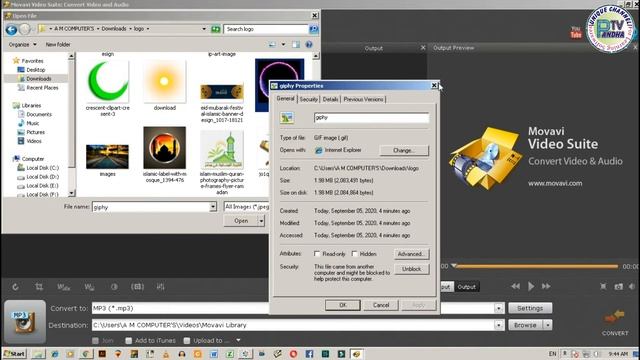Click the rewind button in preview controls
Image resolution: width=640 pixels, height=360 pixels.
pyautogui.click(x=516, y=287)
